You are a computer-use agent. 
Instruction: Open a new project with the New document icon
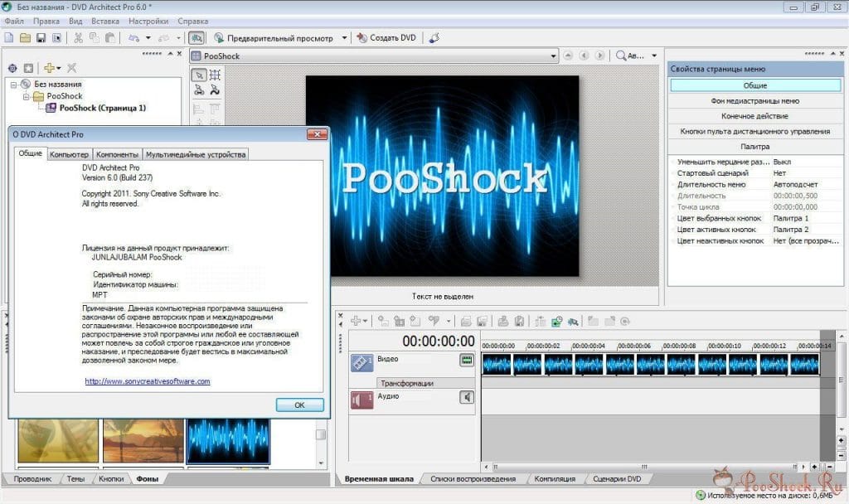tap(8, 37)
